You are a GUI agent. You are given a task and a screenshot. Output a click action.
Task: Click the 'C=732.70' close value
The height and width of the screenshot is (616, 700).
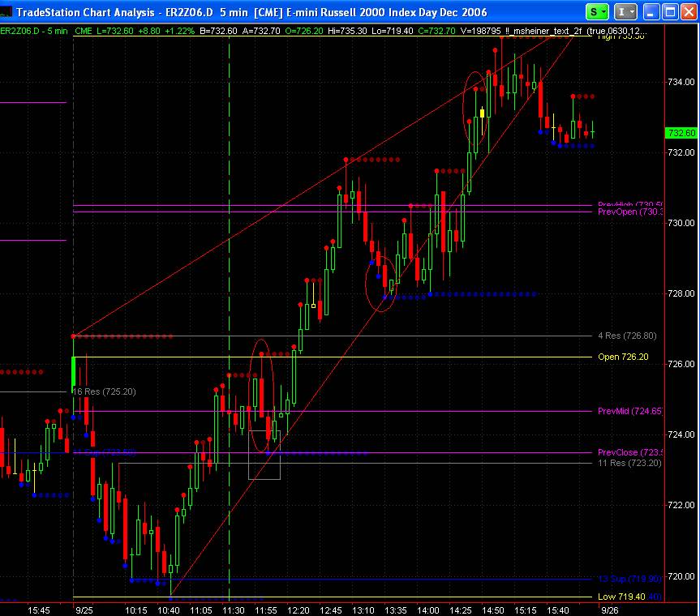tap(436, 31)
